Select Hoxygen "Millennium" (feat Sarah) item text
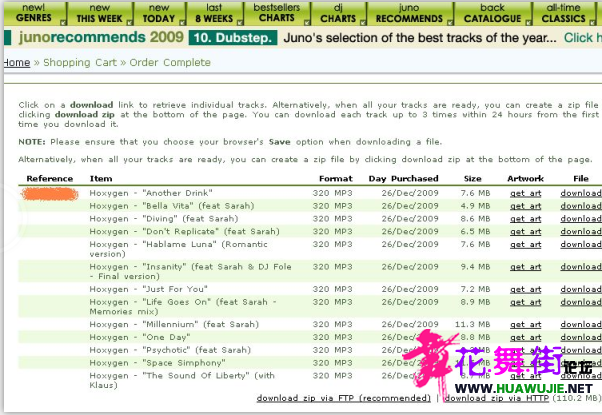Viewport: 602px width, 415px height. tap(174, 324)
